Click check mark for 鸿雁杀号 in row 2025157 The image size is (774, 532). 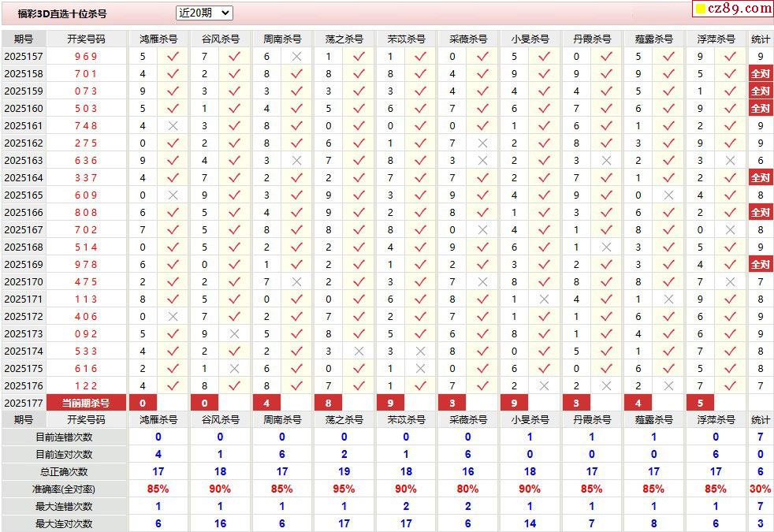(173, 57)
